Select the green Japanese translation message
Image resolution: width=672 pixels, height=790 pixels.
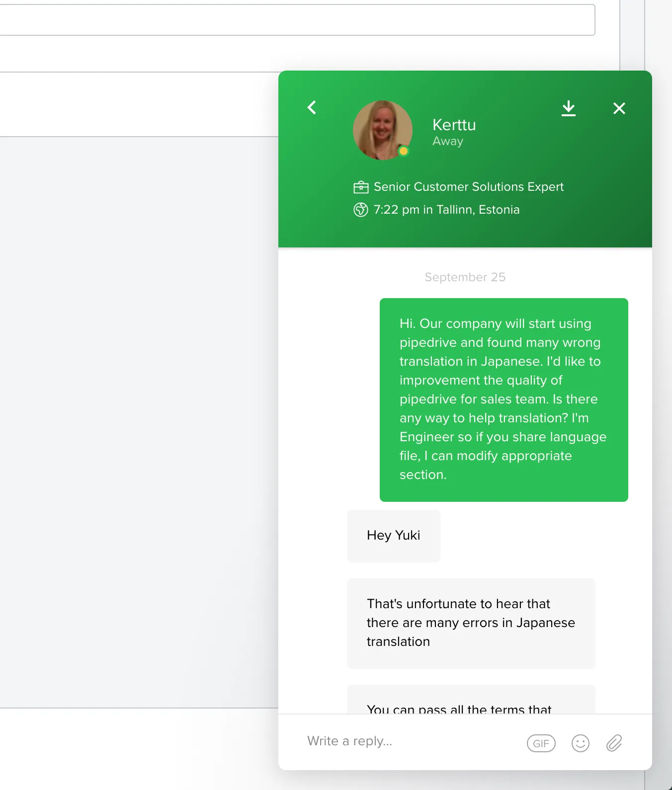[x=504, y=399]
